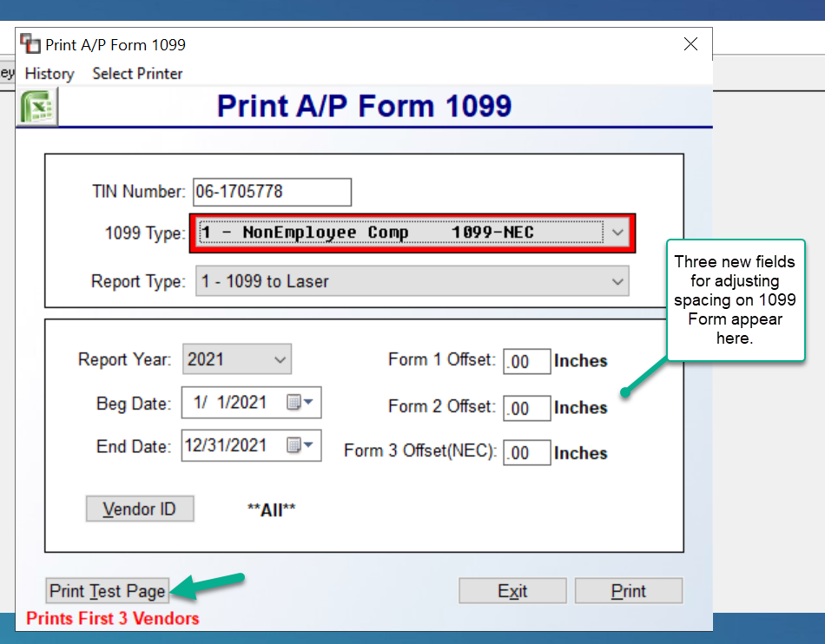825x644 pixels.
Task: Click the Form 1 Offset field
Action: click(526, 360)
